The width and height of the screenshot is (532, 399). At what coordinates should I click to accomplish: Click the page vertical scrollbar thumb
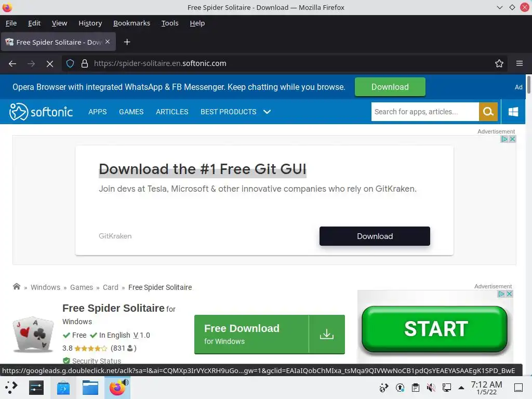coord(528,85)
